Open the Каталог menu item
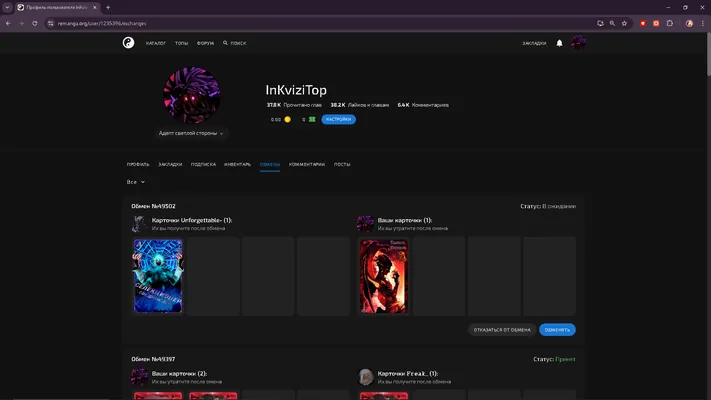Image resolution: width=711 pixels, height=400 pixels. click(156, 43)
